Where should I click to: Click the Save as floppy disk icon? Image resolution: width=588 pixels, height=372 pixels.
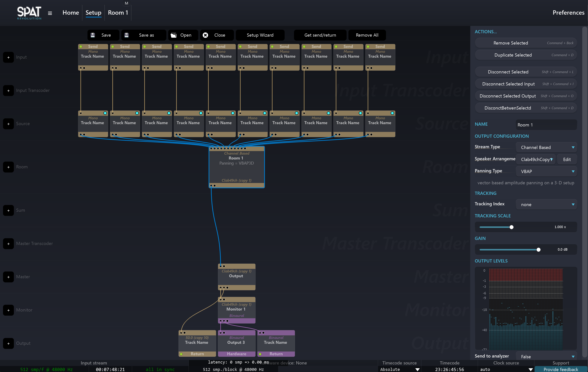127,35
